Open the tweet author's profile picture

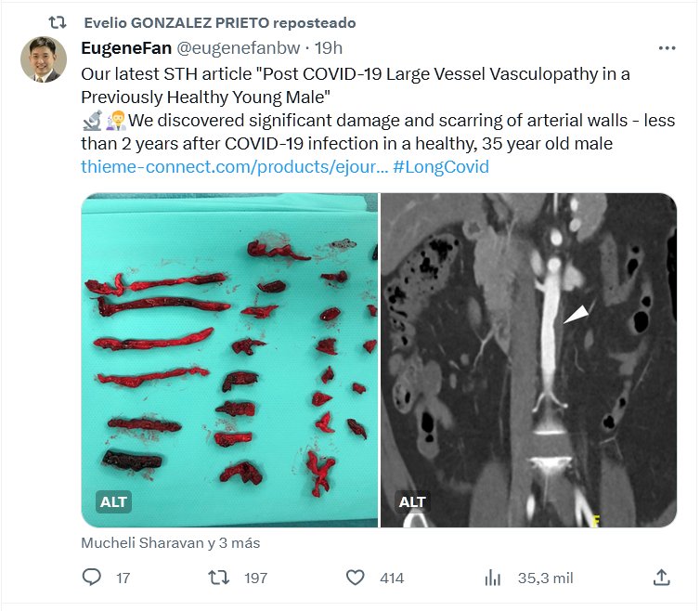coord(44,60)
